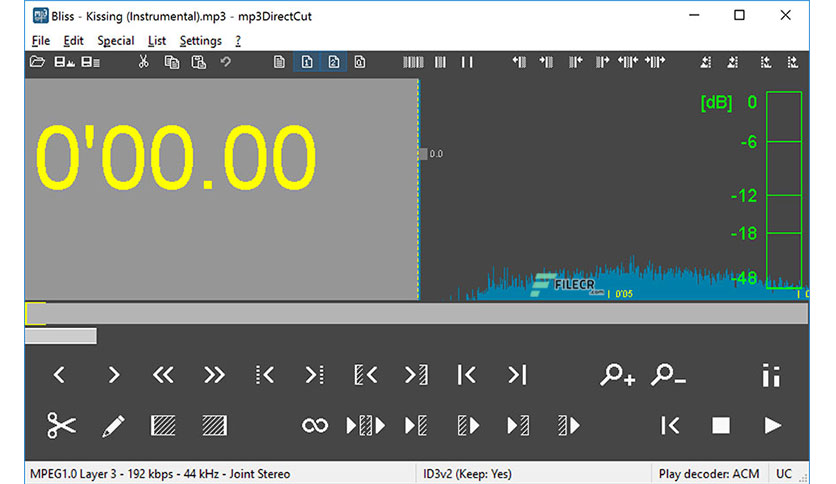The height and width of the screenshot is (484, 836).
Task: Go to file end with the >| button
Action: (x=517, y=375)
